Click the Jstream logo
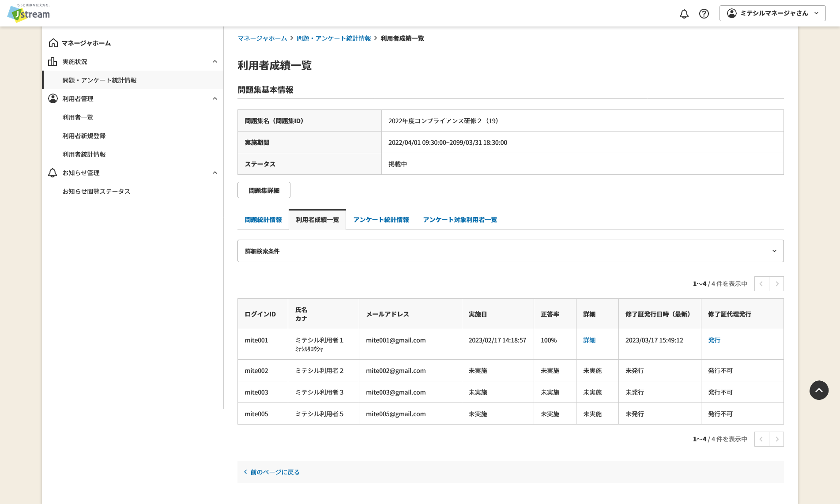Viewport: 840px width, 504px height. [29, 13]
